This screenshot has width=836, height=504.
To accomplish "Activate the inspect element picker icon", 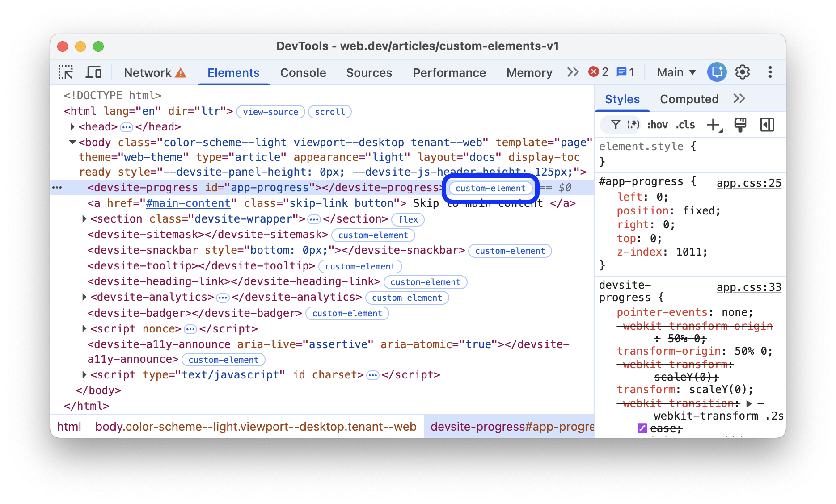I will (66, 72).
